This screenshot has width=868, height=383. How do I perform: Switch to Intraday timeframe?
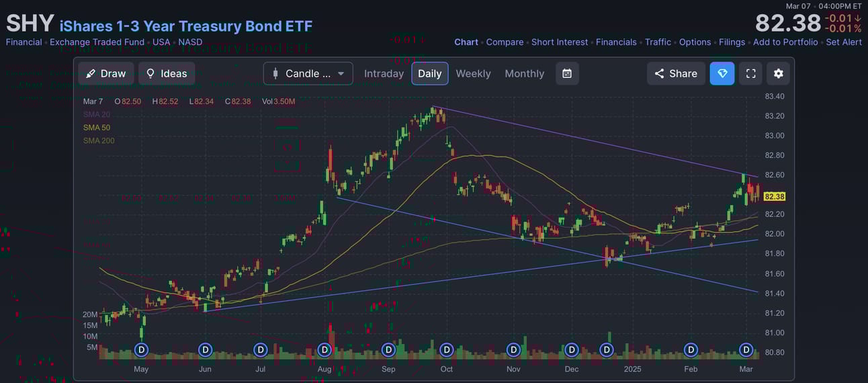pos(384,73)
